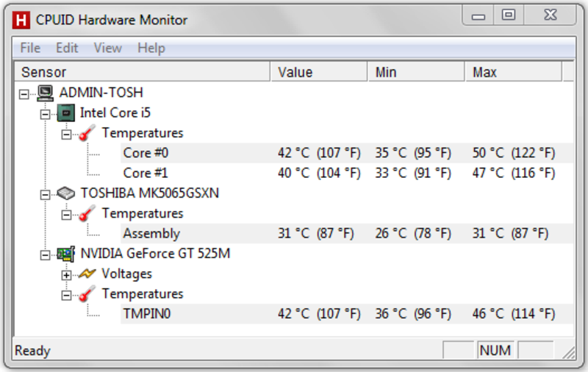The width and height of the screenshot is (588, 372).
Task: Click the Max column header
Action: 513,72
